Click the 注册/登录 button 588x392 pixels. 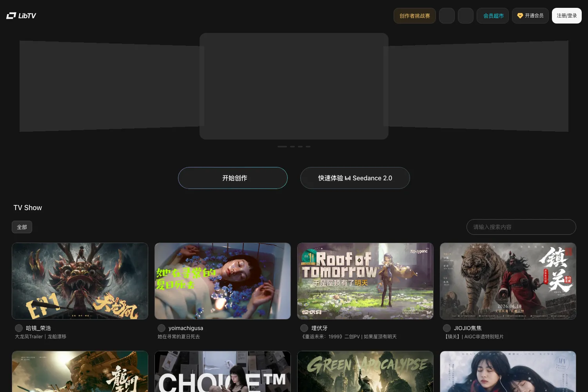pyautogui.click(x=567, y=16)
